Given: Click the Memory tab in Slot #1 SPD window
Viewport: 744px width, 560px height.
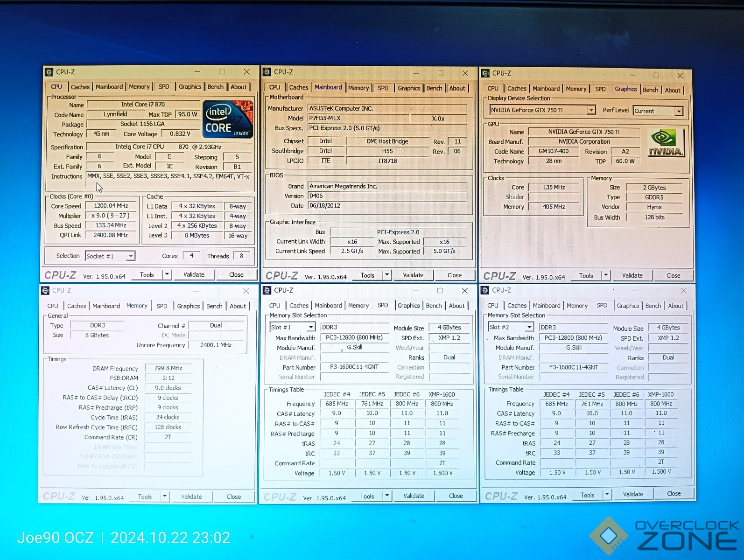Looking at the screenshot, I should 358,306.
